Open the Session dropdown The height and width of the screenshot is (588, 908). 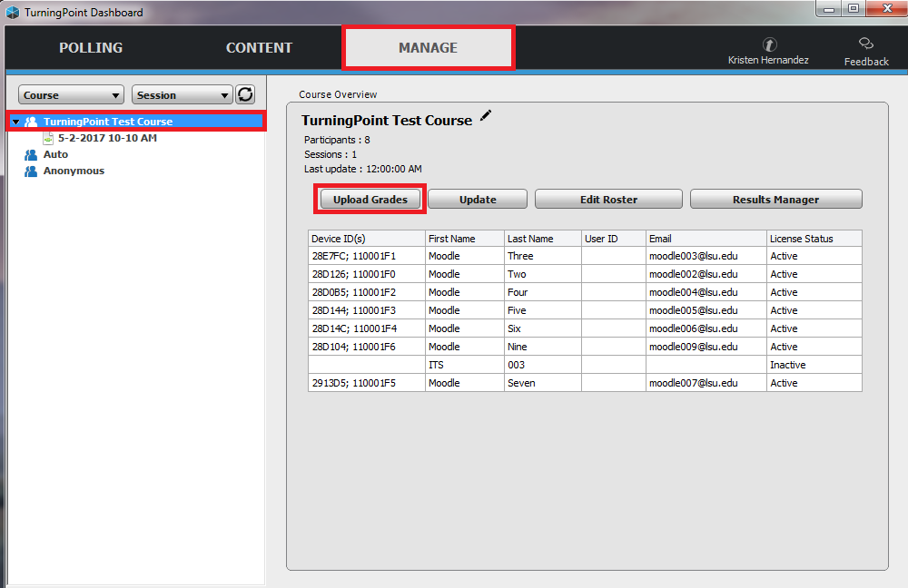click(182, 95)
